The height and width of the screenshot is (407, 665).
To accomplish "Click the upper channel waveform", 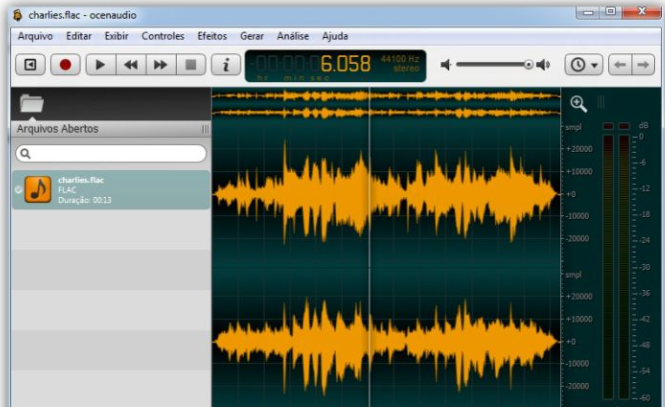I will pos(386,194).
